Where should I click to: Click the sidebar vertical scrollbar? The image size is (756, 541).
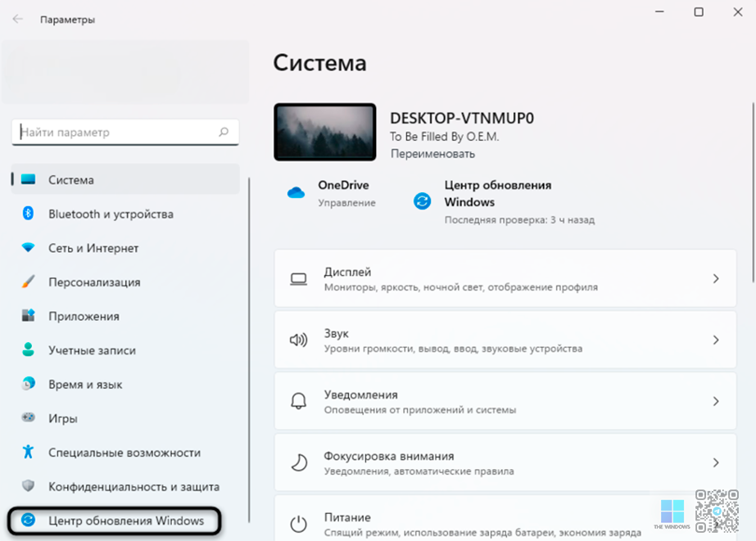tap(249, 349)
